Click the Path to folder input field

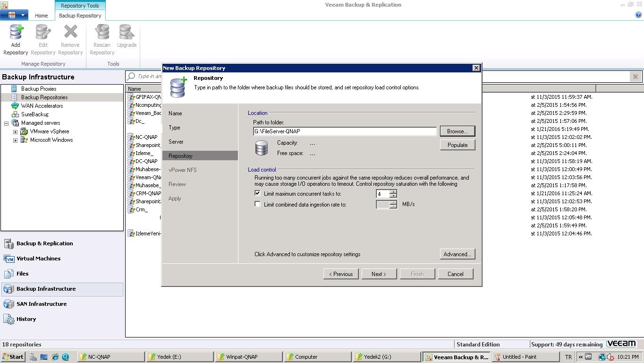tap(345, 131)
